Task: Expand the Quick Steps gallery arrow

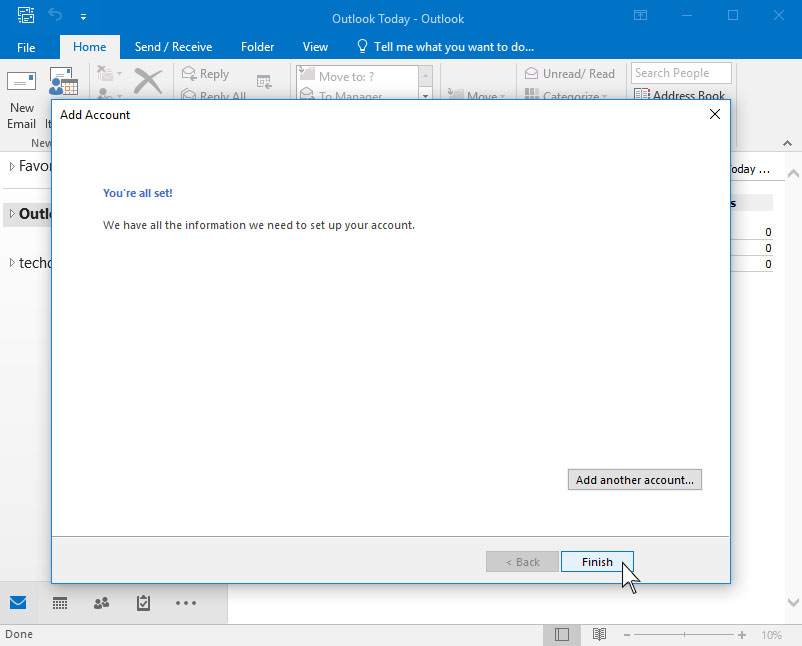Action: [x=425, y=96]
